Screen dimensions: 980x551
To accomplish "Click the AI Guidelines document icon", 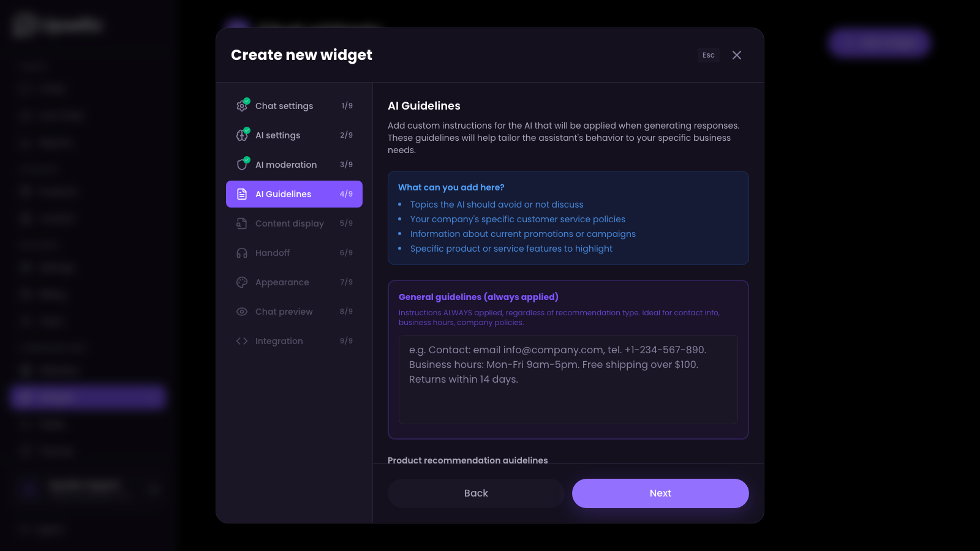I will (243, 193).
